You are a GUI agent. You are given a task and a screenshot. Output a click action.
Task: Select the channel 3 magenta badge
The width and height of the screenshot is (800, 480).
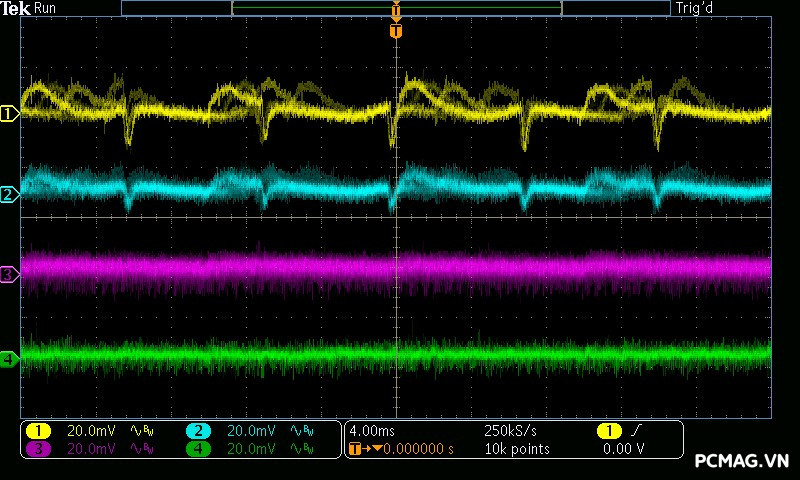(38, 449)
